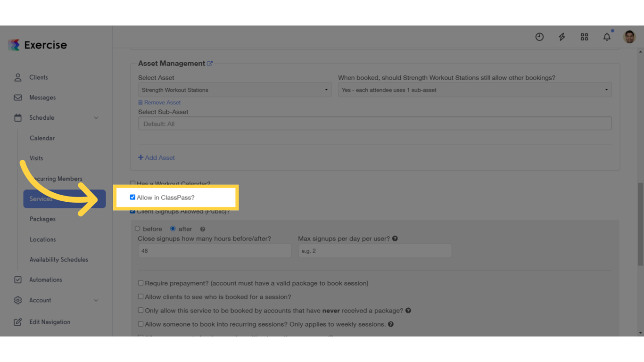644x362 pixels.
Task: Open Services in sidebar
Action: point(64,199)
